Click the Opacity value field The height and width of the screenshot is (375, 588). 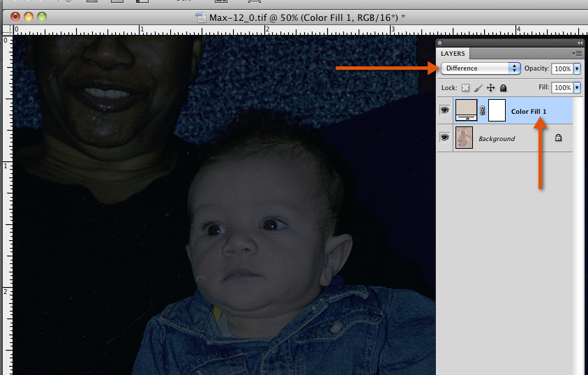tap(561, 68)
